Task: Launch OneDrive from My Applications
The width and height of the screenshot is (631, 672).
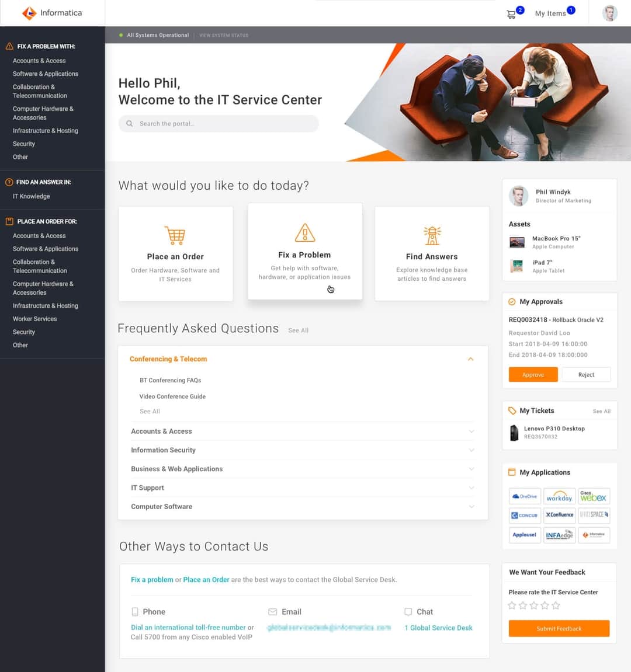Action: pos(524,496)
